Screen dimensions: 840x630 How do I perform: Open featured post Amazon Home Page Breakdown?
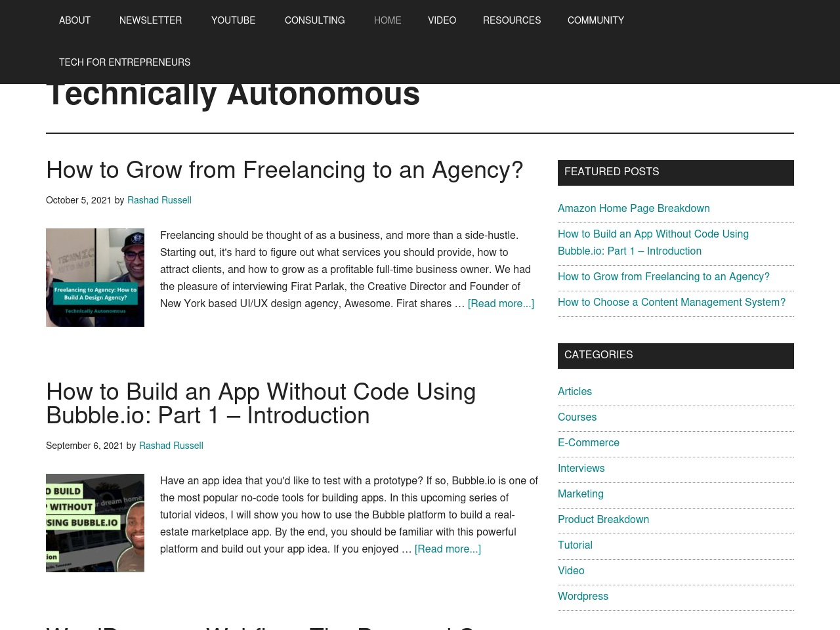pos(634,208)
